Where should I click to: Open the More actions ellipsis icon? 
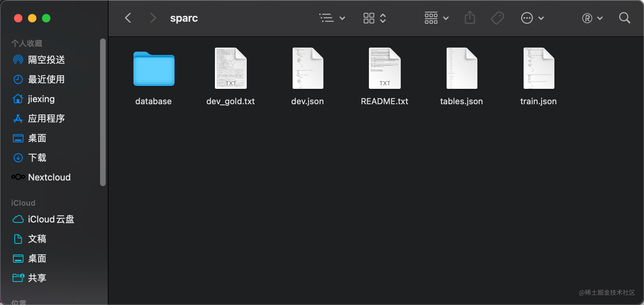527,18
